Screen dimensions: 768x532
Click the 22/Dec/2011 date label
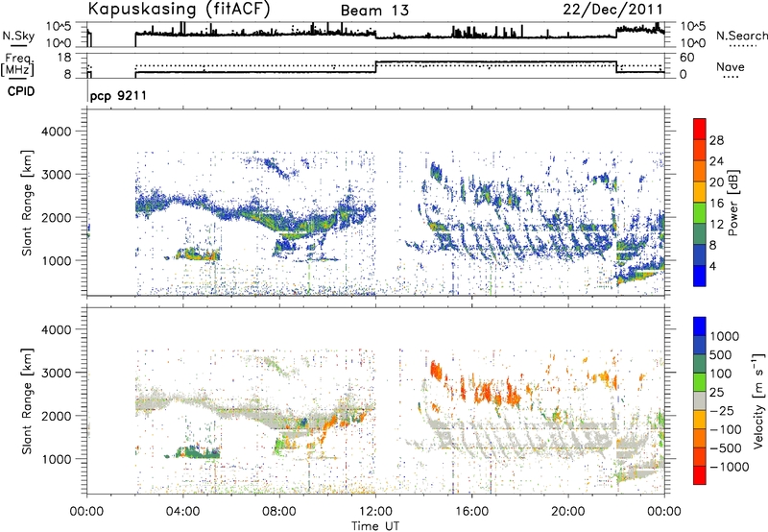612,9
